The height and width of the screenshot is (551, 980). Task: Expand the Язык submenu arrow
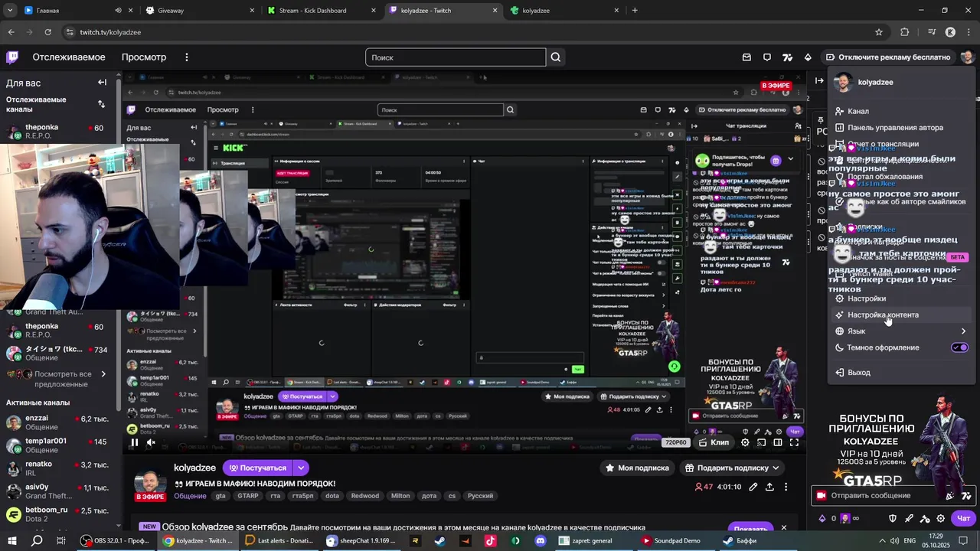pyautogui.click(x=963, y=331)
